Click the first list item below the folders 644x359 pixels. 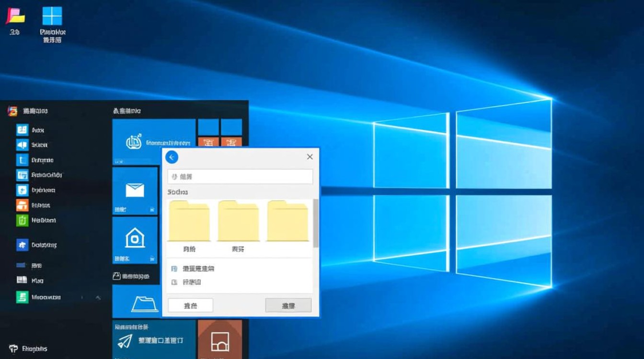pos(197,269)
